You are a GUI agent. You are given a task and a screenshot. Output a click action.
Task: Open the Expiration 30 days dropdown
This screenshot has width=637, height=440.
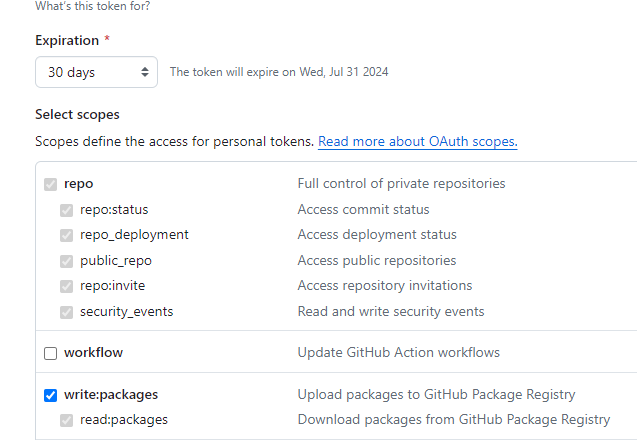coord(96,72)
